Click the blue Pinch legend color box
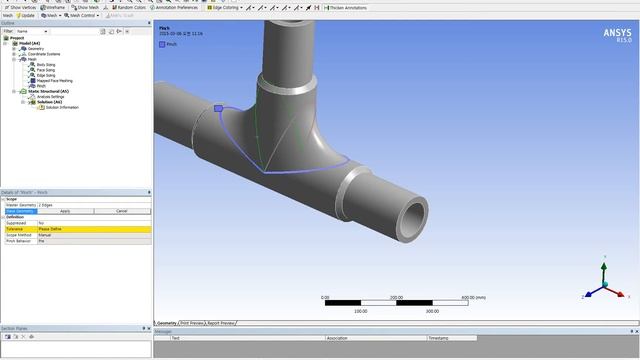This screenshot has width=640, height=360. click(x=162, y=44)
